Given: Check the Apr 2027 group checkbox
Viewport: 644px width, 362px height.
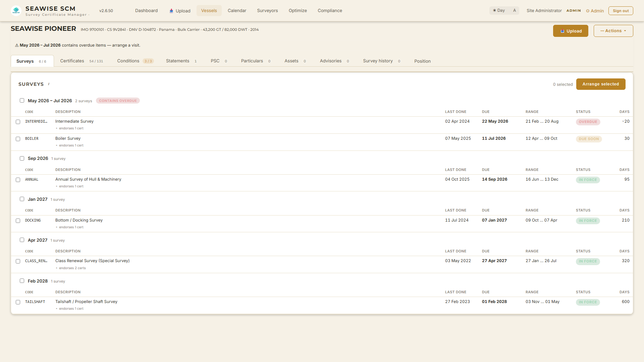Looking at the screenshot, I should [22, 240].
